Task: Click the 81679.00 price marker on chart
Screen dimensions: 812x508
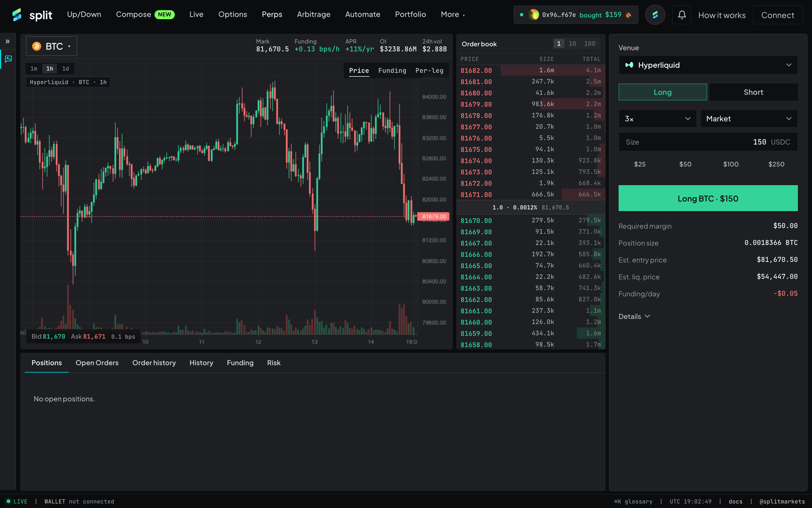Action: (x=434, y=216)
